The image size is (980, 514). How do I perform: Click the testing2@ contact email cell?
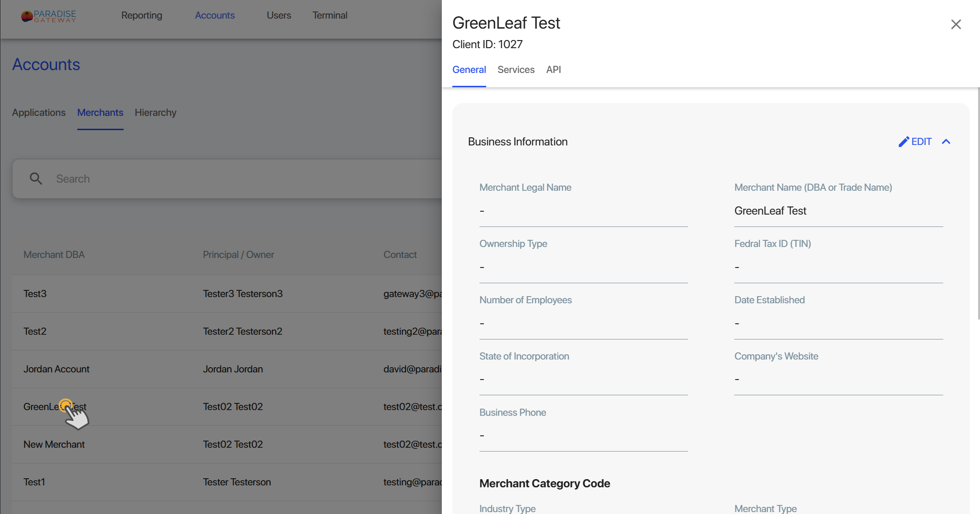[413, 331]
